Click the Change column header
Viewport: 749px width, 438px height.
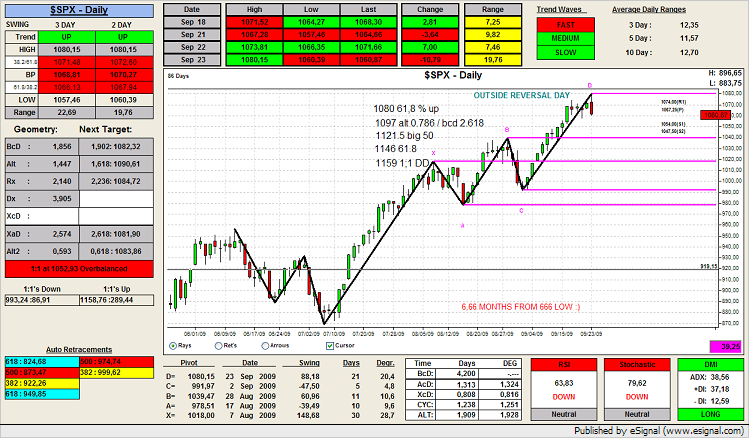point(430,9)
